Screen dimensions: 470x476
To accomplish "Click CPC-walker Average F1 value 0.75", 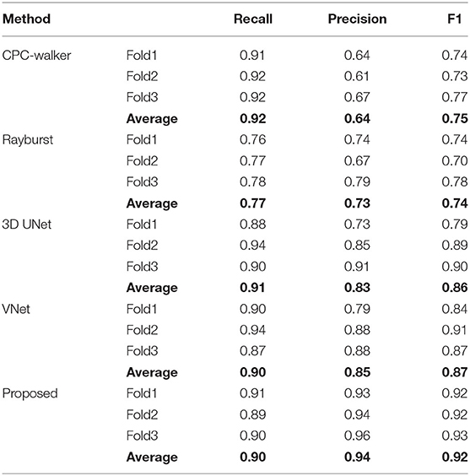I will click(x=455, y=119).
